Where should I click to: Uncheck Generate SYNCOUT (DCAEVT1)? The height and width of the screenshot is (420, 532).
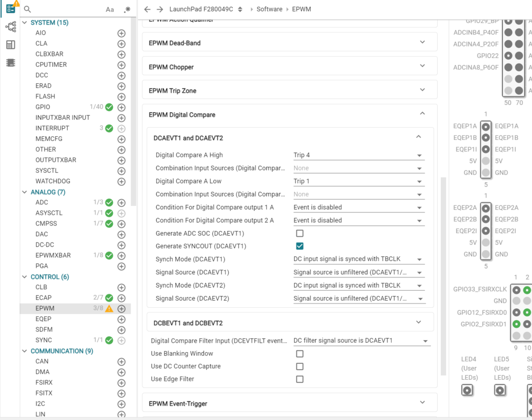[300, 246]
